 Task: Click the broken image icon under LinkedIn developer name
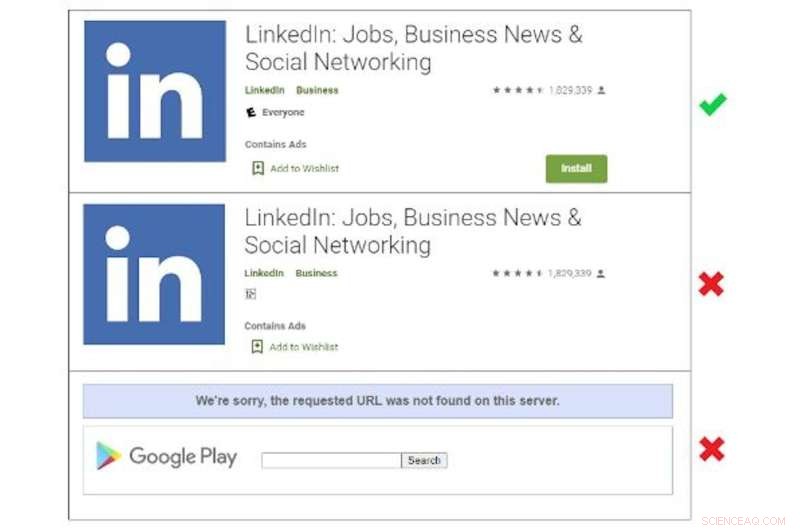(251, 294)
